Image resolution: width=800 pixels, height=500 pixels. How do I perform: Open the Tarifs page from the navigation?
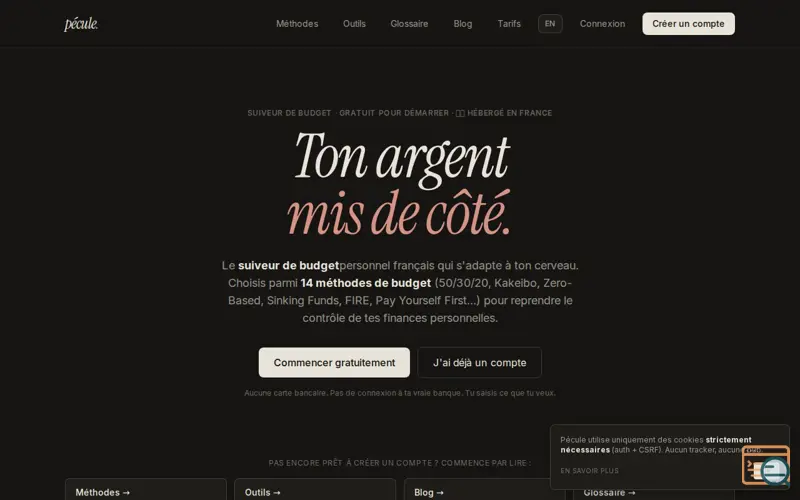pos(509,24)
